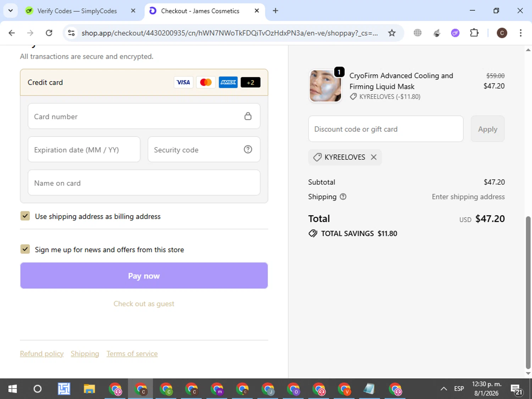
Task: Select the Checkout - James Cosmetics tab
Action: click(200, 11)
